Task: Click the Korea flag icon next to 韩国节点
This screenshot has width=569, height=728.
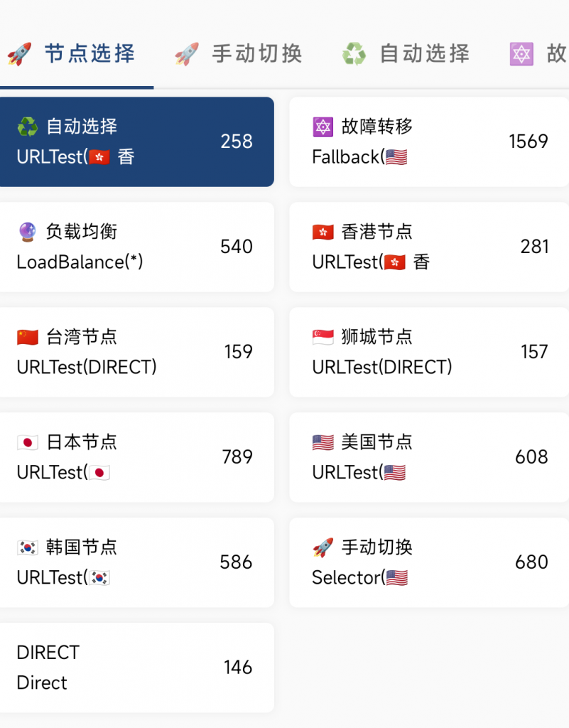Action: (x=28, y=547)
